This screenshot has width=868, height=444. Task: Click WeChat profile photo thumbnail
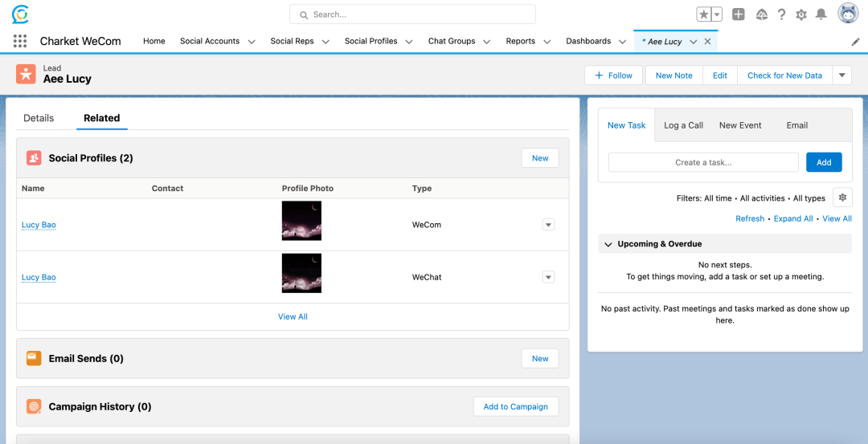[301, 273]
